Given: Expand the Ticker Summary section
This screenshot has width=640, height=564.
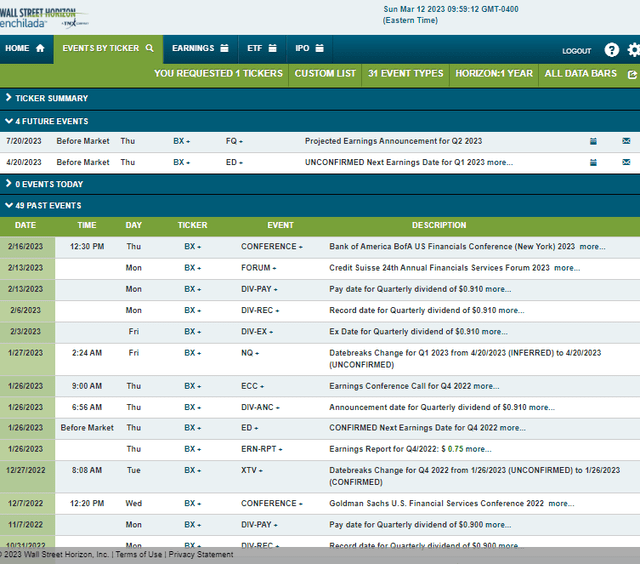Looking at the screenshot, I should point(46,98).
